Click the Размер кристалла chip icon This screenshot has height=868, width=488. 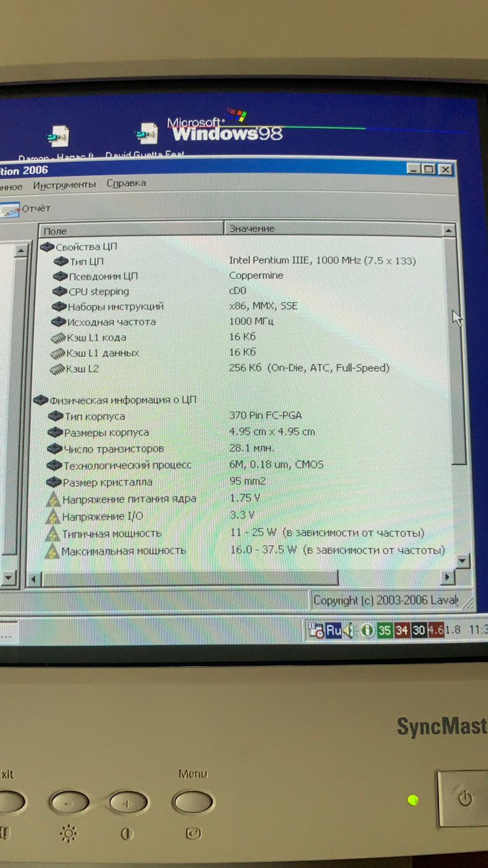click(x=53, y=482)
